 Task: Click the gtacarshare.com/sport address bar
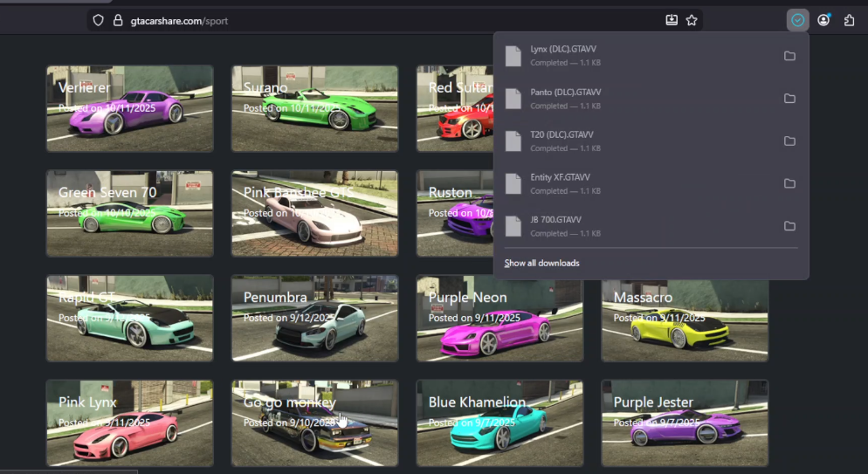coord(395,20)
